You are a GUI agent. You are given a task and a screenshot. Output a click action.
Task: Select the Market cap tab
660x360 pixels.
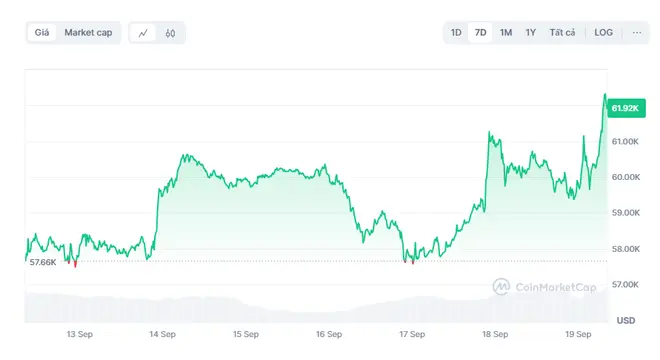[x=88, y=32]
